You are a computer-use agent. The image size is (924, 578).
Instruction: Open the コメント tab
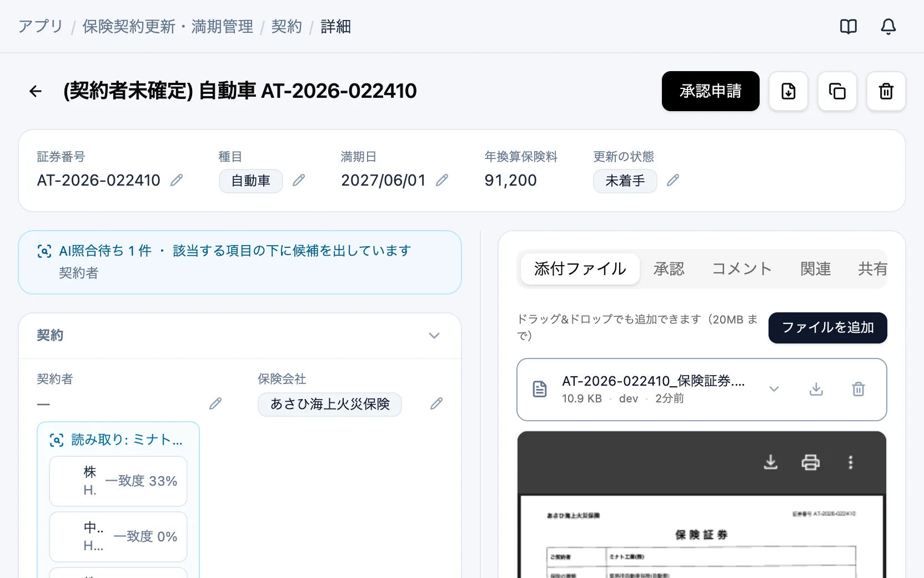[x=742, y=269]
